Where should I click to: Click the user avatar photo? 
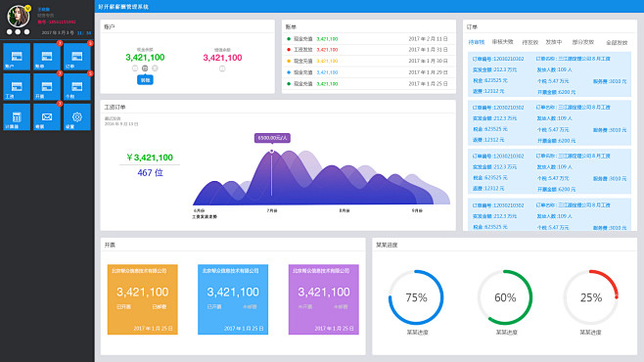(18, 17)
